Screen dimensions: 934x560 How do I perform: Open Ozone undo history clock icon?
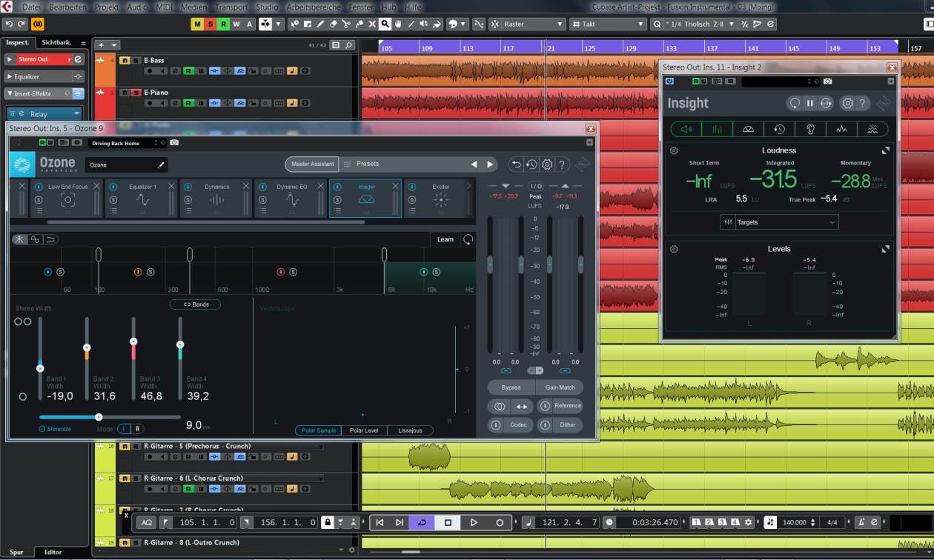click(x=531, y=164)
